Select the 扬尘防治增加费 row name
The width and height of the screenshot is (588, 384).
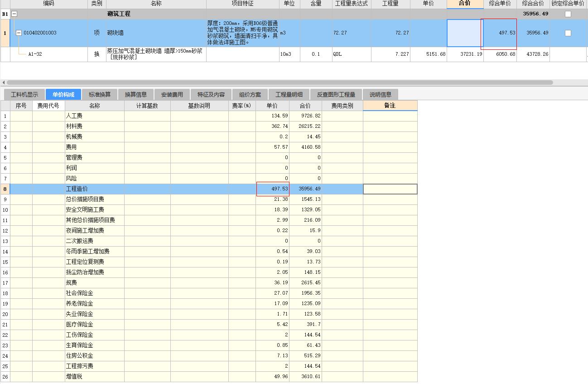click(85, 272)
